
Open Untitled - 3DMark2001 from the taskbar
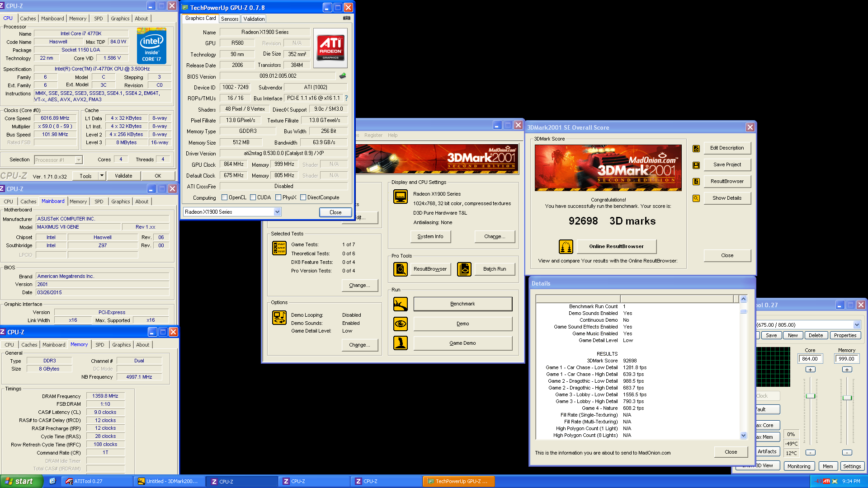170,481
